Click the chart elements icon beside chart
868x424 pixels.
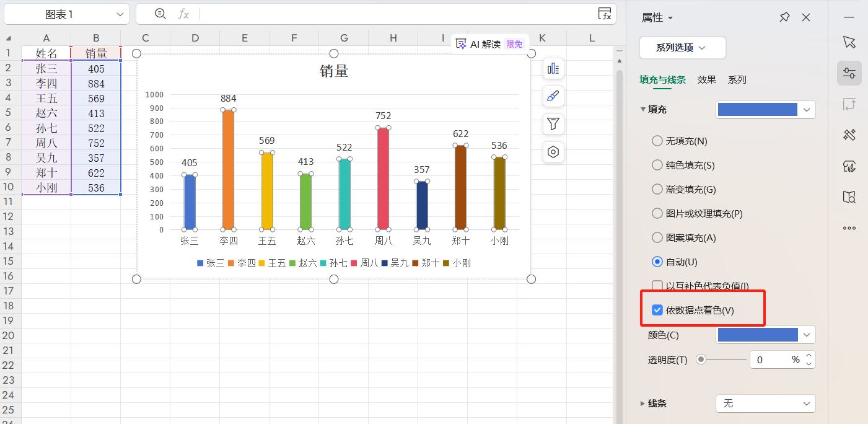pos(553,69)
